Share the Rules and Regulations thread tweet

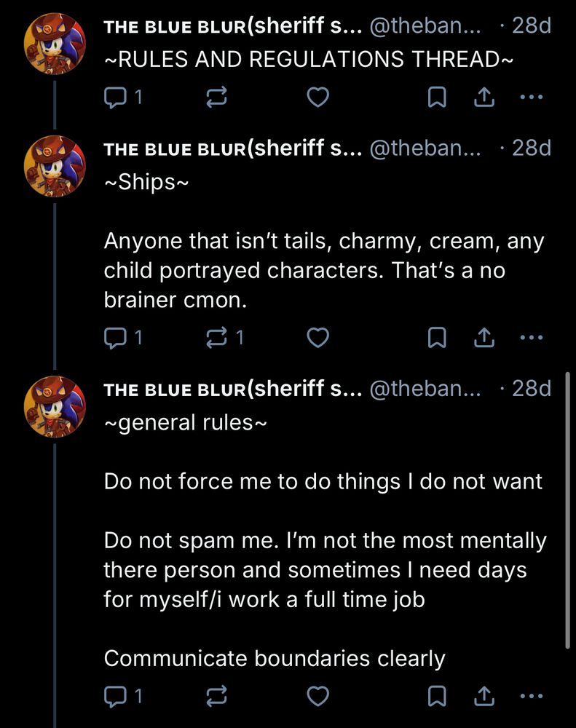(484, 98)
